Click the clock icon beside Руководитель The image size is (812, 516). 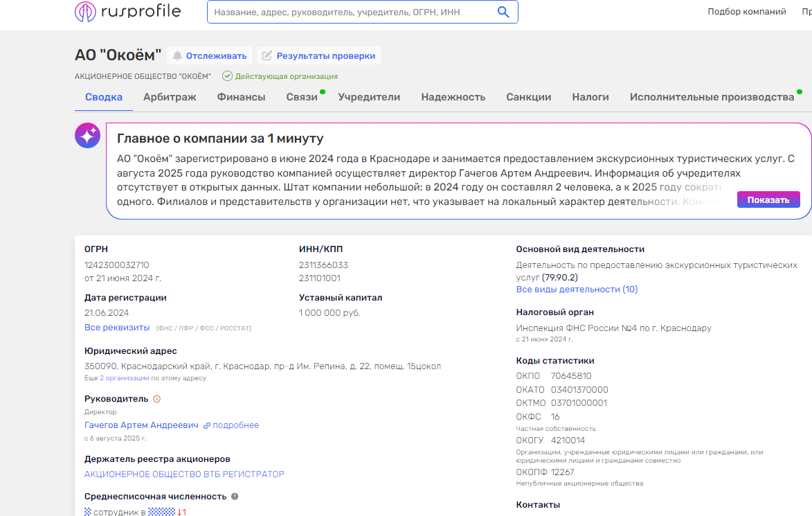click(x=157, y=399)
